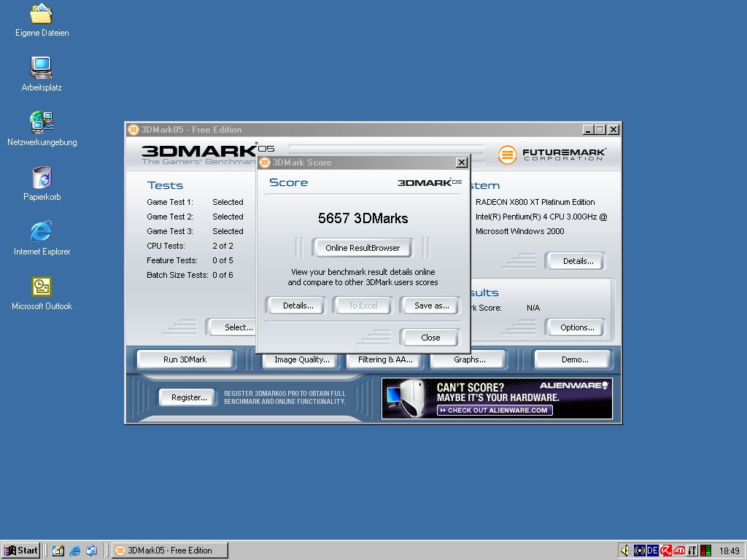The image size is (747, 560).
Task: Click the red ATI tray icon
Action: [679, 551]
